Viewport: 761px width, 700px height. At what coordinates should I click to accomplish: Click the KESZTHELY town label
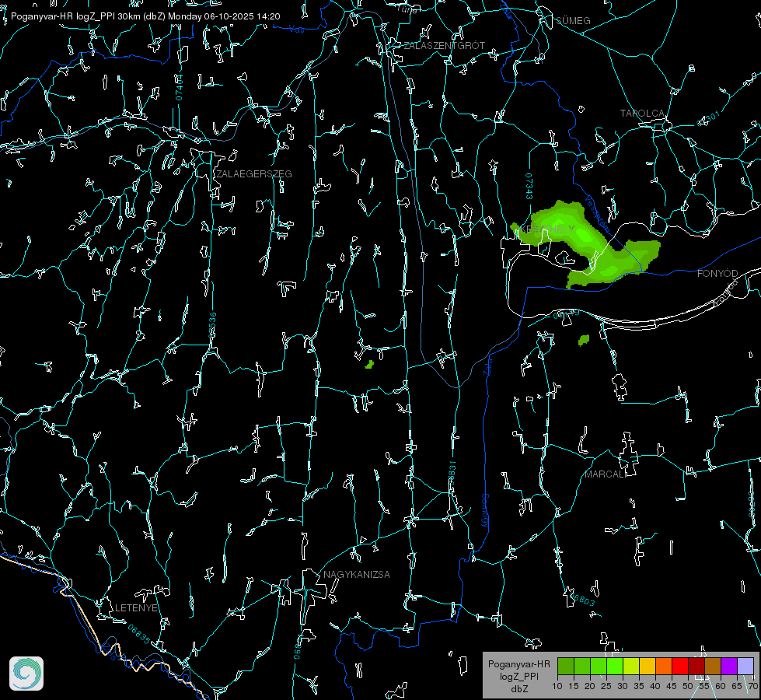(547, 229)
